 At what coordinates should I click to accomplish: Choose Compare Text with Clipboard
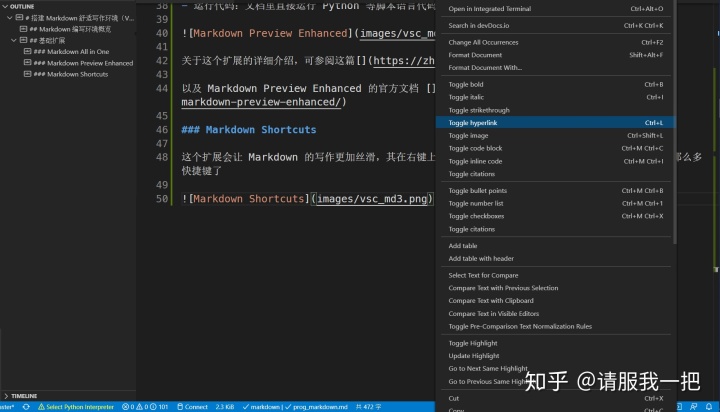pos(556,301)
